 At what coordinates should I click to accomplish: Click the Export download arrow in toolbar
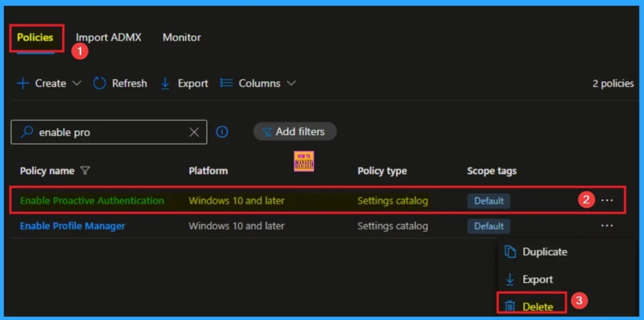coord(165,84)
